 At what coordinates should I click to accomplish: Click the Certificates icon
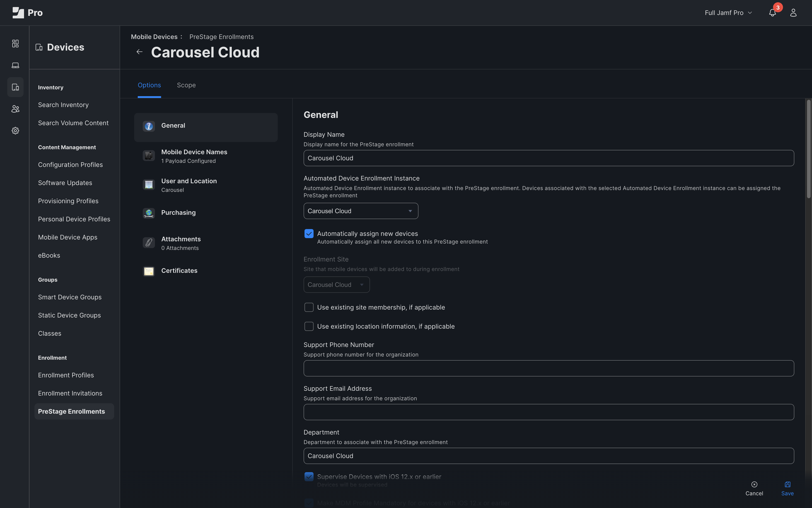click(x=149, y=271)
